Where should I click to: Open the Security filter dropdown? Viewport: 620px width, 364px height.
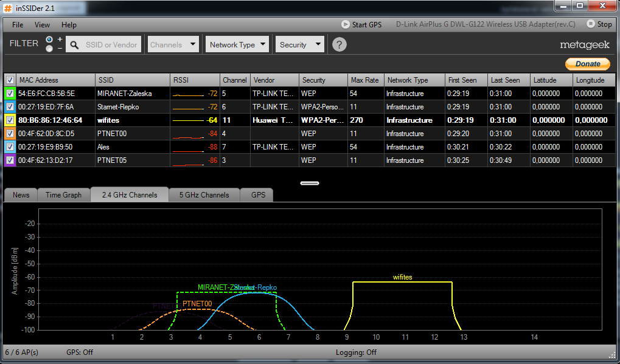coord(300,44)
